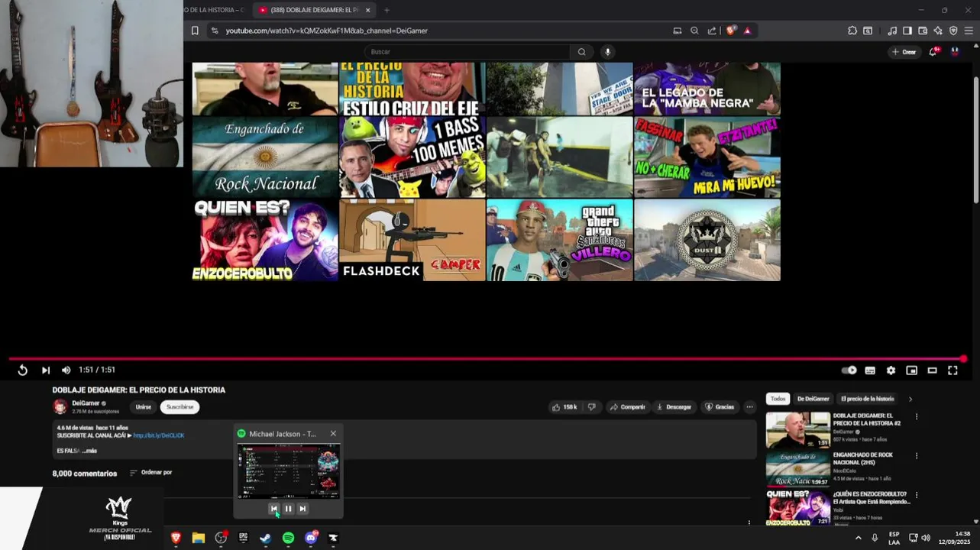Open YouTube notifications bell

click(x=933, y=52)
